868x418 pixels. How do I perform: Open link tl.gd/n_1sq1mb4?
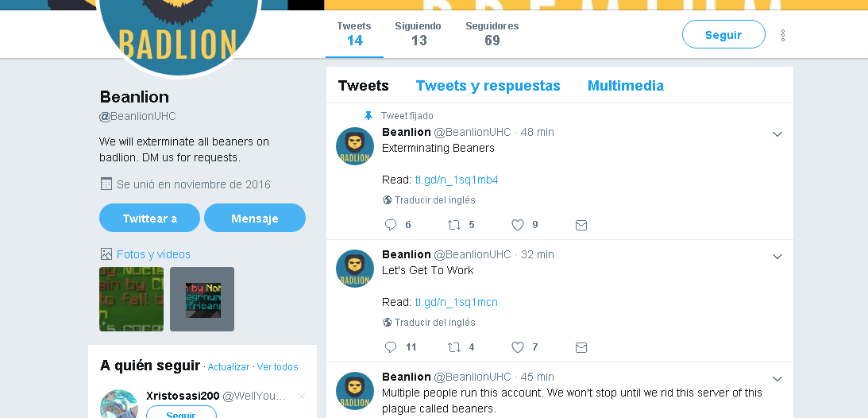(x=457, y=180)
